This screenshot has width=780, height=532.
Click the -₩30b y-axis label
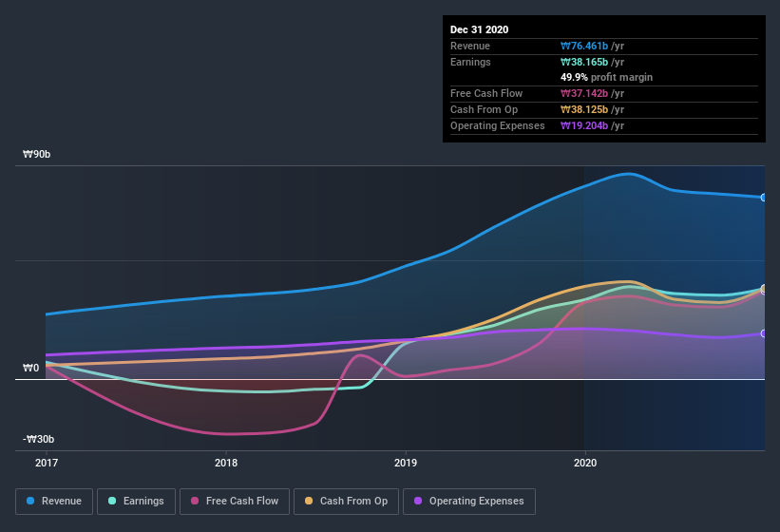click(x=38, y=439)
